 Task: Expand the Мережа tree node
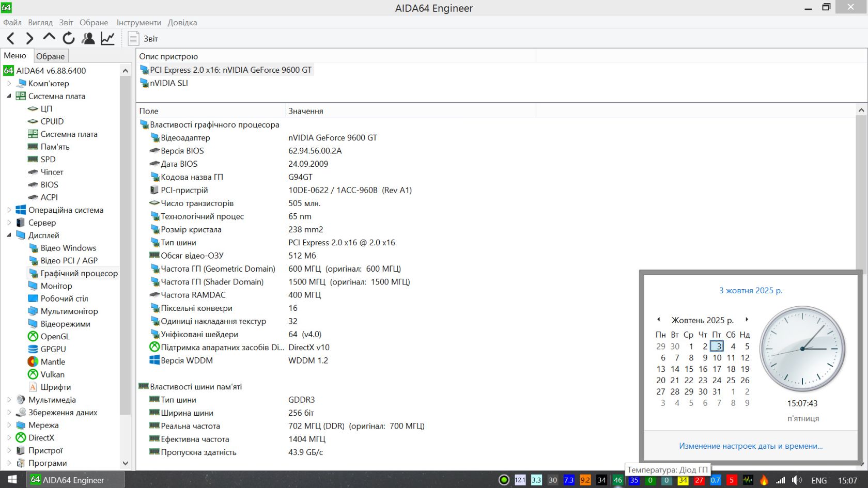coord(9,425)
